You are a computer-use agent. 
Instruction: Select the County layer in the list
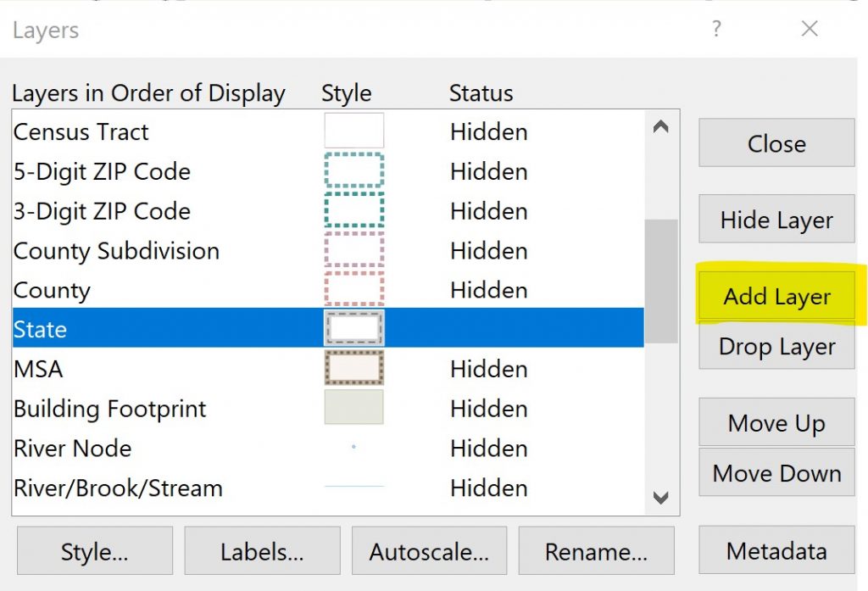[x=53, y=290]
